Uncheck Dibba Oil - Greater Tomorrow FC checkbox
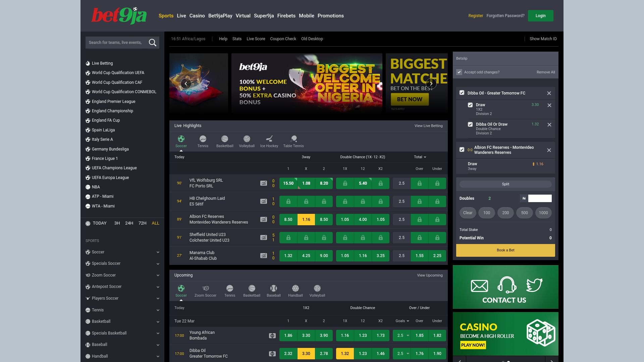Image resolution: width=644 pixels, height=362 pixels. coord(462,93)
